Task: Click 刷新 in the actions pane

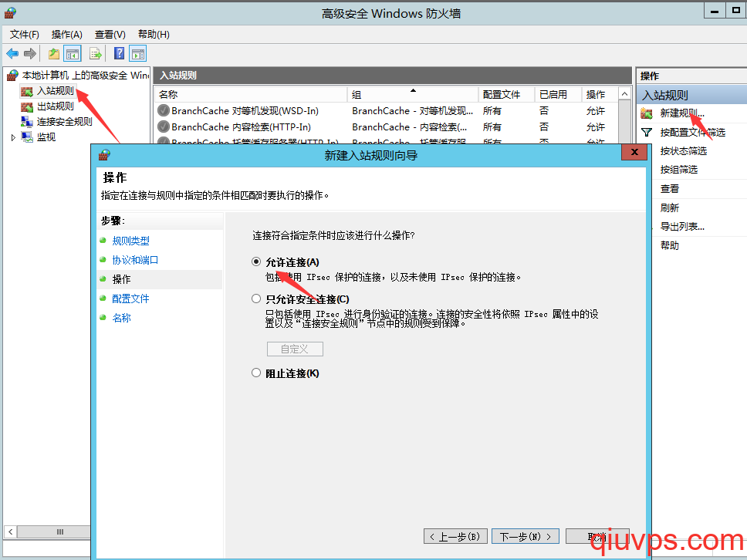Action: (x=669, y=207)
